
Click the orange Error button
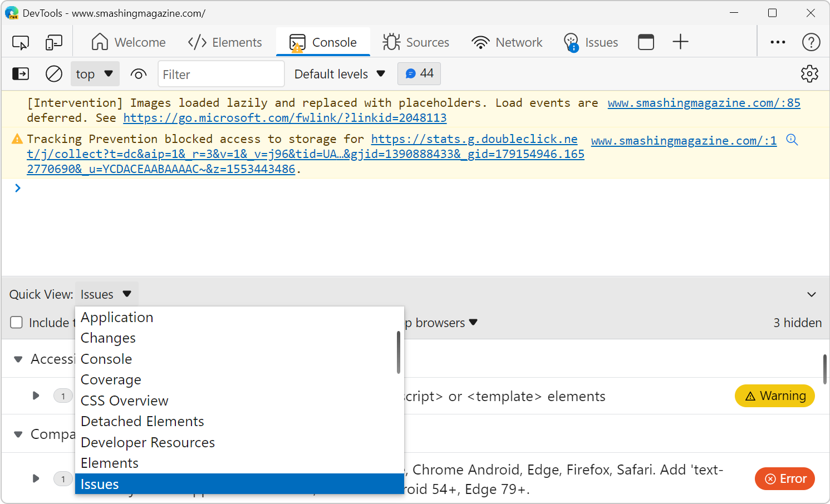784,478
